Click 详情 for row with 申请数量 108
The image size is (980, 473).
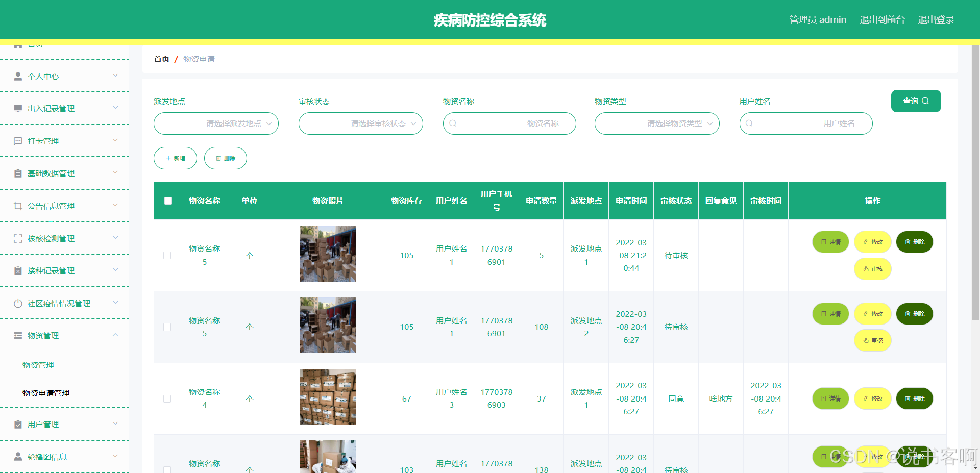click(x=831, y=314)
